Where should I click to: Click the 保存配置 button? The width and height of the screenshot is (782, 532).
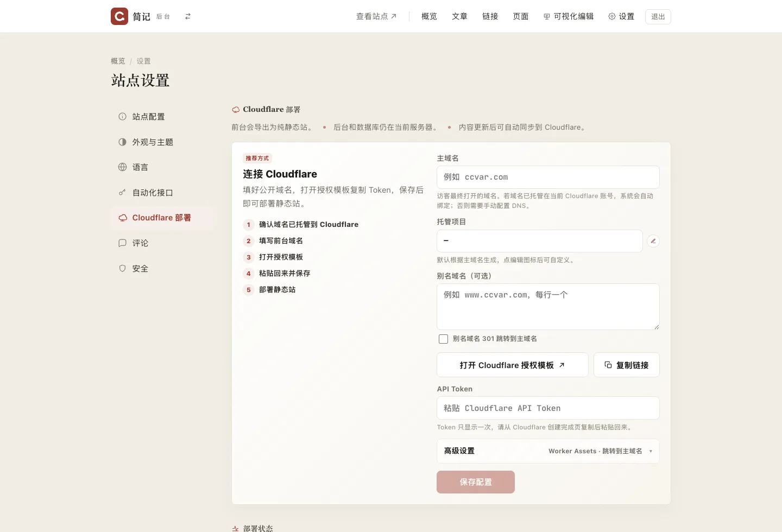(x=476, y=482)
